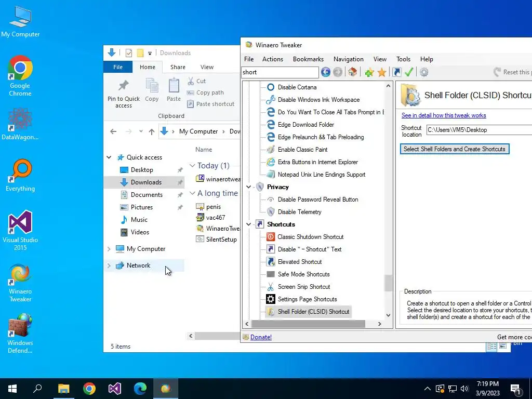This screenshot has width=532, height=399.
Task: Collapse Quick access in Explorer sidebar
Action: point(109,157)
